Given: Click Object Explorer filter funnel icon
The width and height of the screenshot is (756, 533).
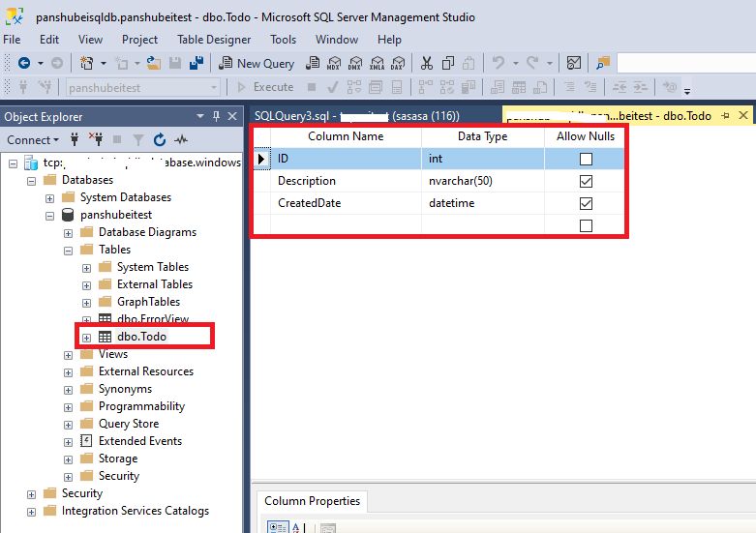Looking at the screenshot, I should (x=138, y=139).
